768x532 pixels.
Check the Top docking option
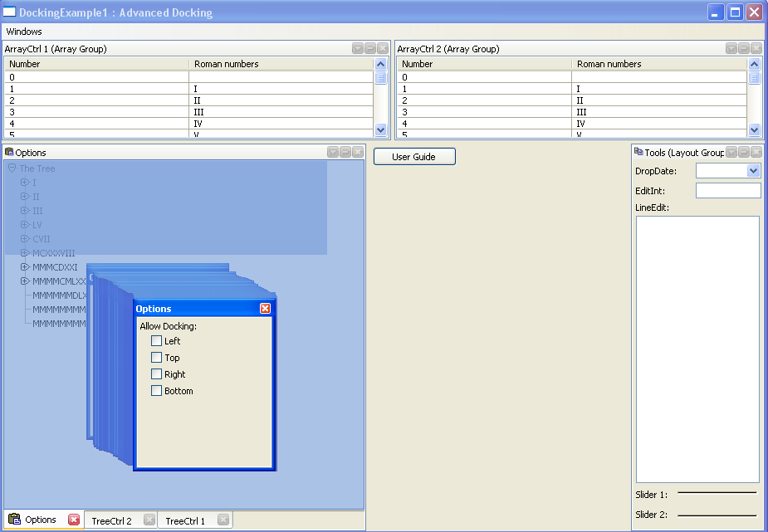tap(157, 358)
